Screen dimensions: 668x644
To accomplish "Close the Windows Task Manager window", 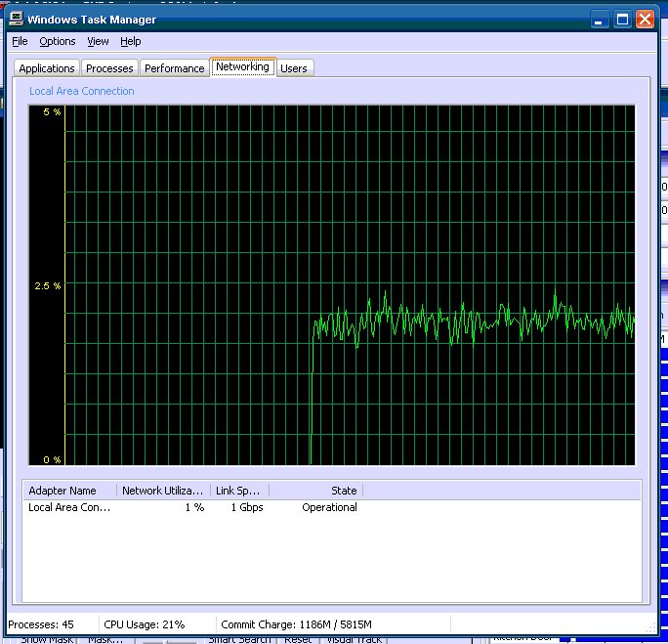I will tap(645, 20).
